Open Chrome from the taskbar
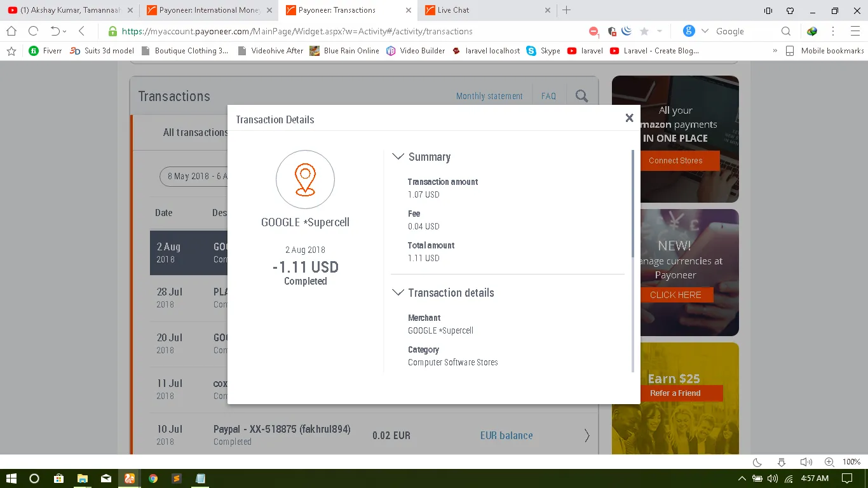The width and height of the screenshot is (868, 488). tap(153, 478)
